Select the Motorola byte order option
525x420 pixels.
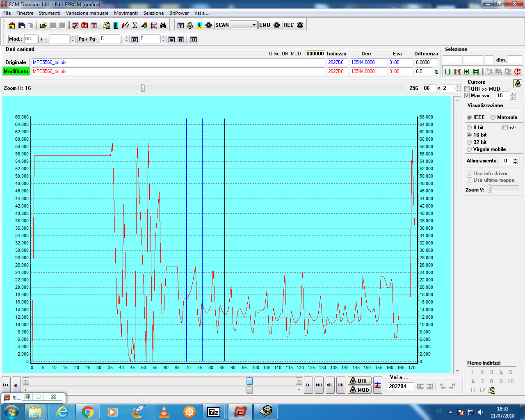(493, 117)
